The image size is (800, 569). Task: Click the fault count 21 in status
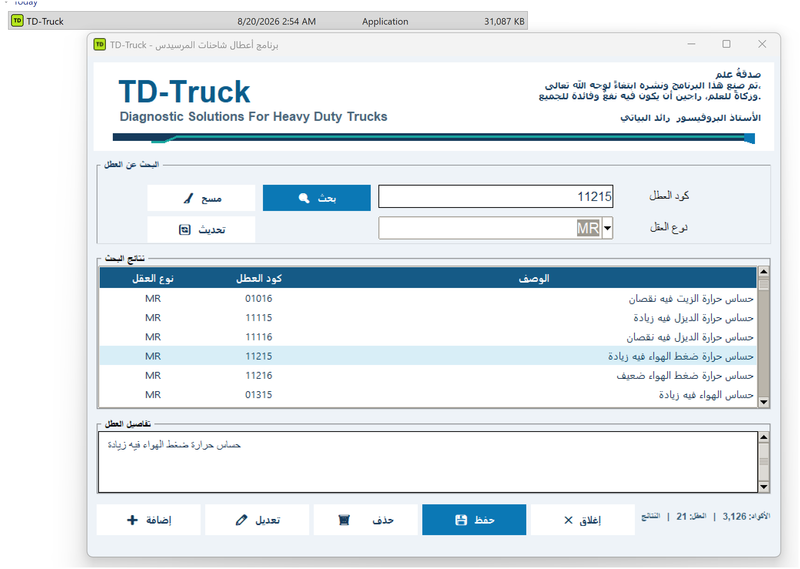[682, 516]
